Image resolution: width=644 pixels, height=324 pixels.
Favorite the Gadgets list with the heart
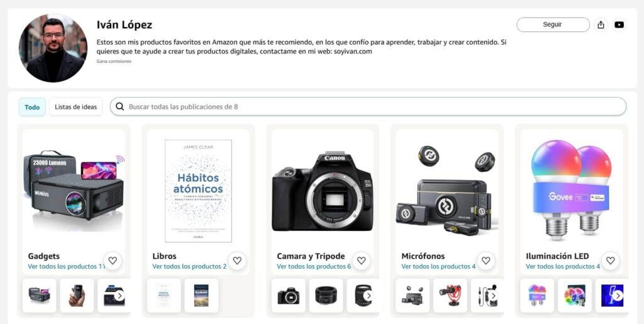click(x=113, y=260)
